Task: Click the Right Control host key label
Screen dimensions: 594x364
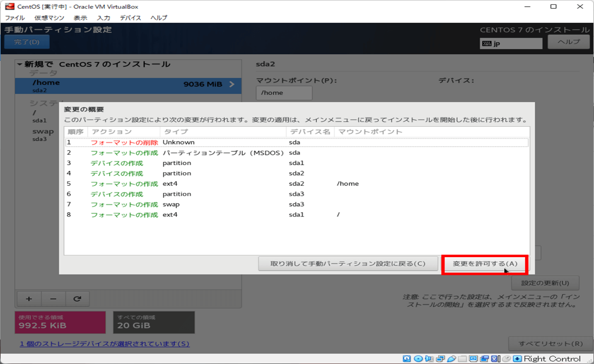Action: click(x=552, y=359)
